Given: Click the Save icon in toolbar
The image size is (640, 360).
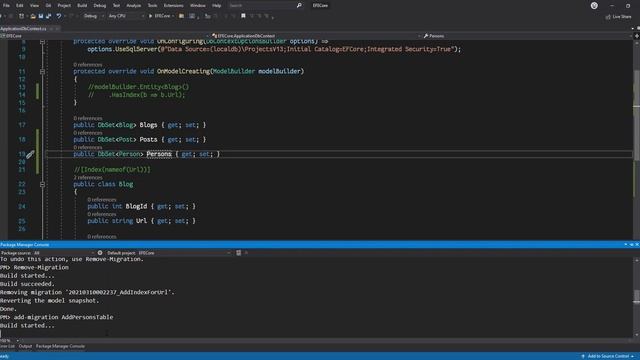Looking at the screenshot, I should pos(41,16).
